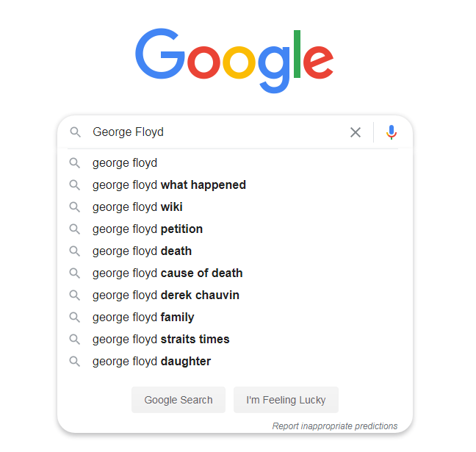Screen dimensions: 476x452
Task: Click the Google logo
Action: point(234,62)
